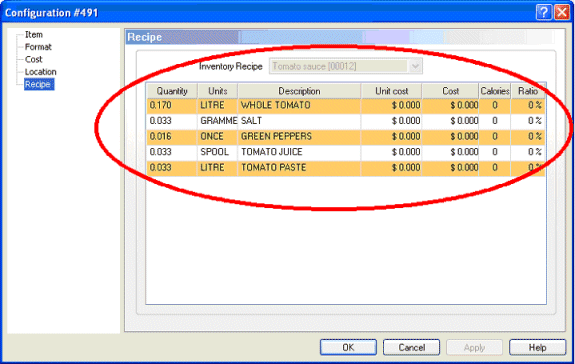Expand the Inventory Recipe dropdown arrow
Image resolution: width=575 pixels, height=364 pixels.
415,67
